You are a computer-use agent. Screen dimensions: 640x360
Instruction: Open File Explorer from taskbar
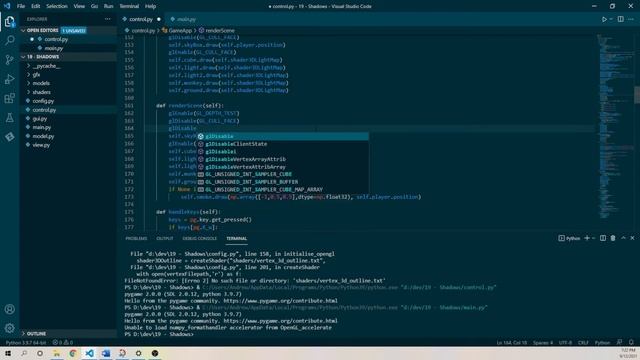pyautogui.click(x=57, y=353)
